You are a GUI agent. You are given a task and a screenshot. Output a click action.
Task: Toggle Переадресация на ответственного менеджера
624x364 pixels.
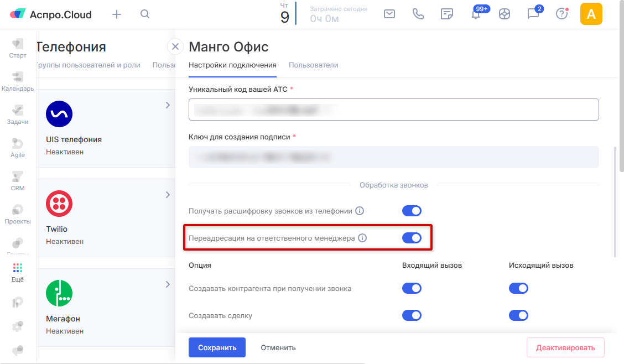(412, 238)
